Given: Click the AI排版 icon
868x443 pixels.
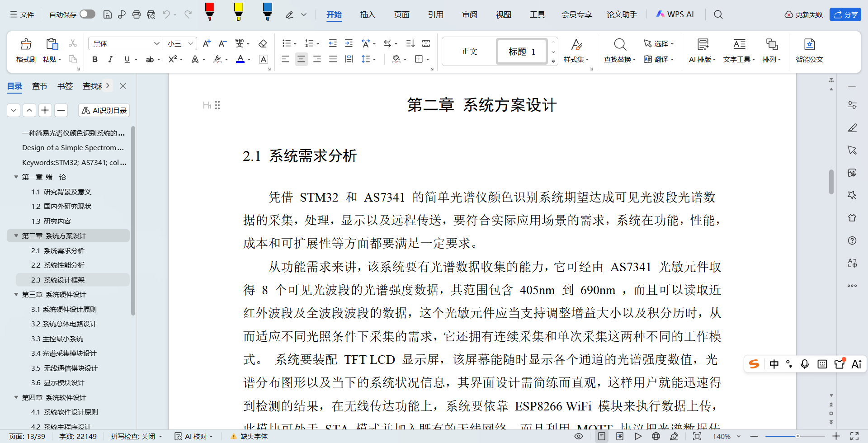Looking at the screenshot, I should tap(703, 44).
